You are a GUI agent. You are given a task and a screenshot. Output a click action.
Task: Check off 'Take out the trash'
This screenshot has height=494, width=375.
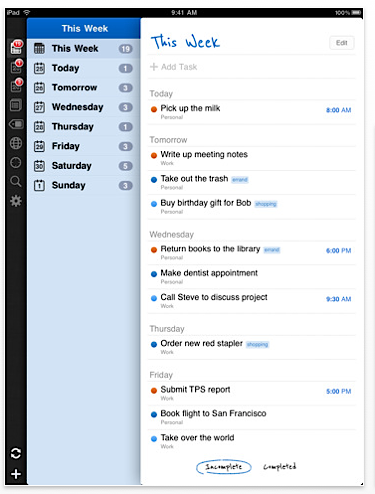[154, 180]
